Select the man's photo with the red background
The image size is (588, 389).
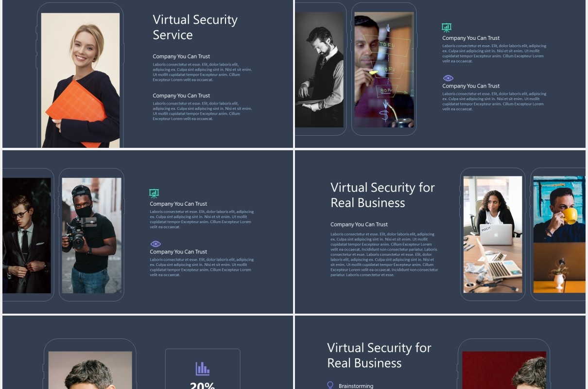504,370
